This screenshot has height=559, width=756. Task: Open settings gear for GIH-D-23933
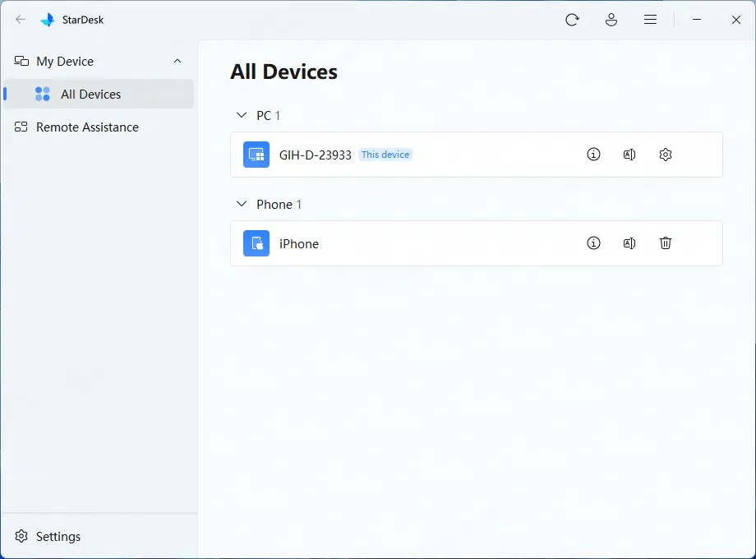(x=666, y=155)
